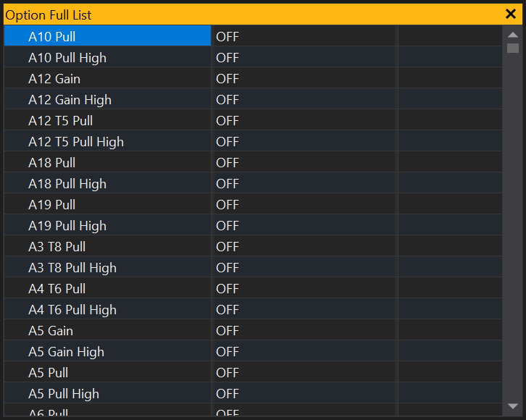Click the scrollbar down arrow
The image size is (526, 420).
(513, 406)
